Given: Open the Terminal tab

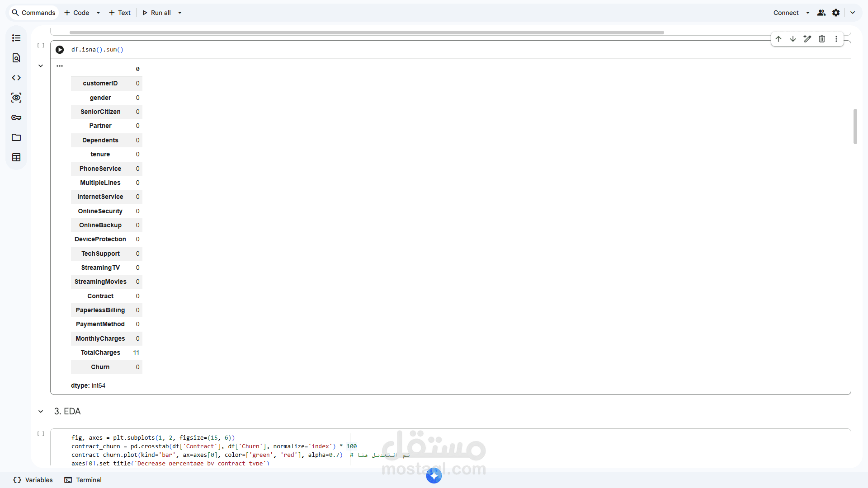Looking at the screenshot, I should click(x=83, y=480).
